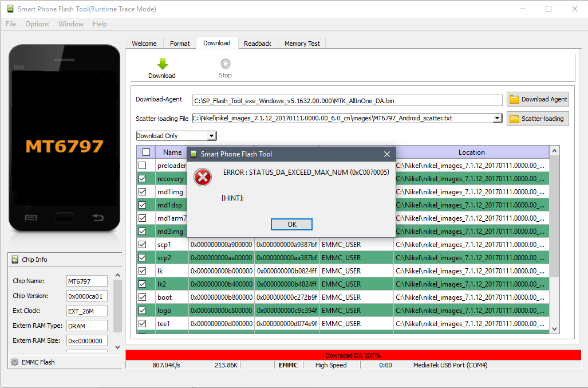Click the Download Agent folder icon

[x=514, y=99]
